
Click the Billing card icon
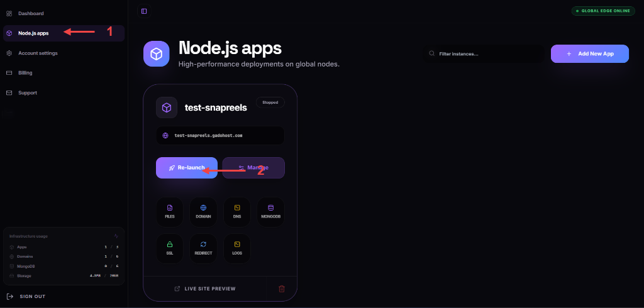[x=9, y=73]
